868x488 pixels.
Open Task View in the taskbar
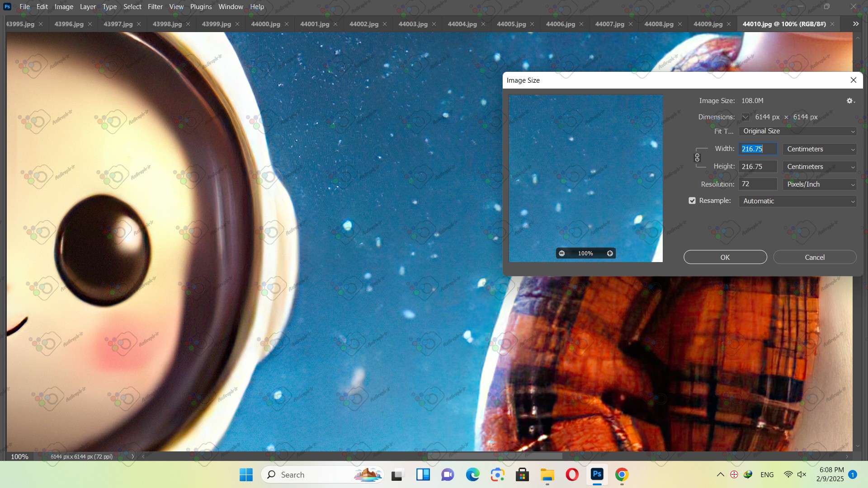397,475
